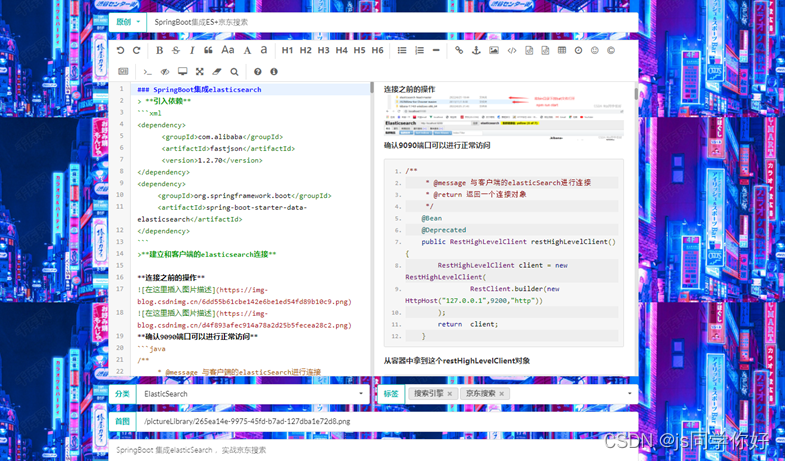Click the preview pane scrollbar
Image resolution: width=785 pixels, height=461 pixels.
[x=636, y=94]
